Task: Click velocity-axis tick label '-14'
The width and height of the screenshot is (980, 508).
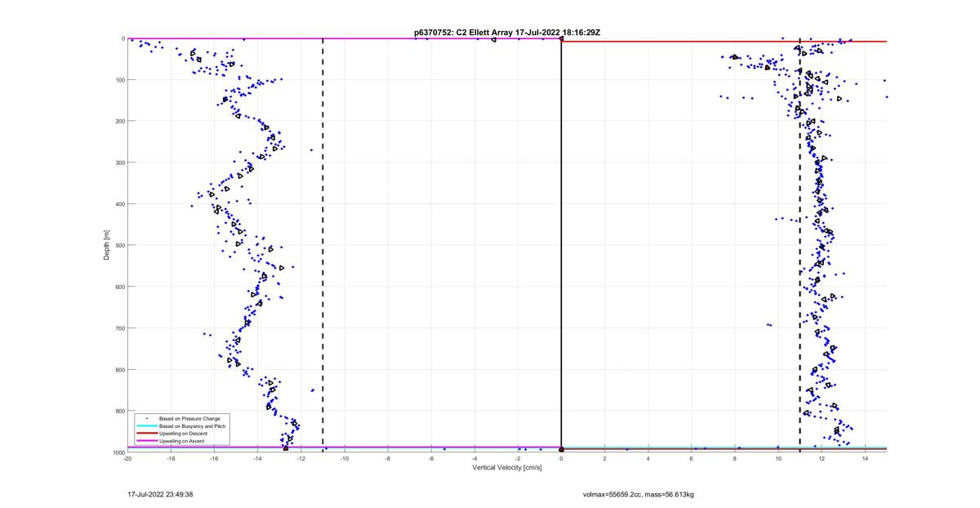Action: 257,459
